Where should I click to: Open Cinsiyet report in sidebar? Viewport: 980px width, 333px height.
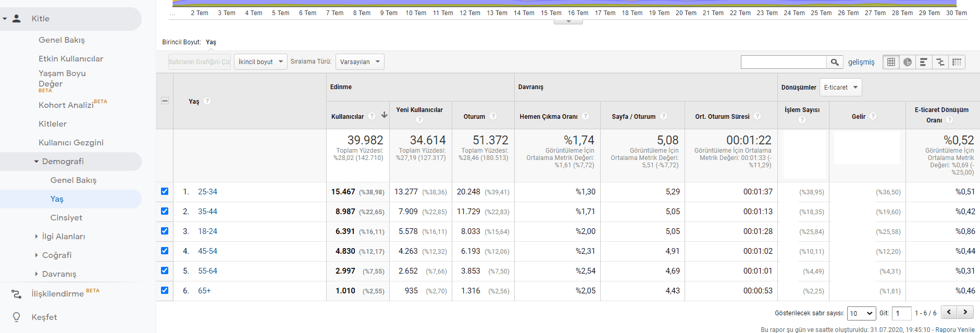click(x=66, y=218)
